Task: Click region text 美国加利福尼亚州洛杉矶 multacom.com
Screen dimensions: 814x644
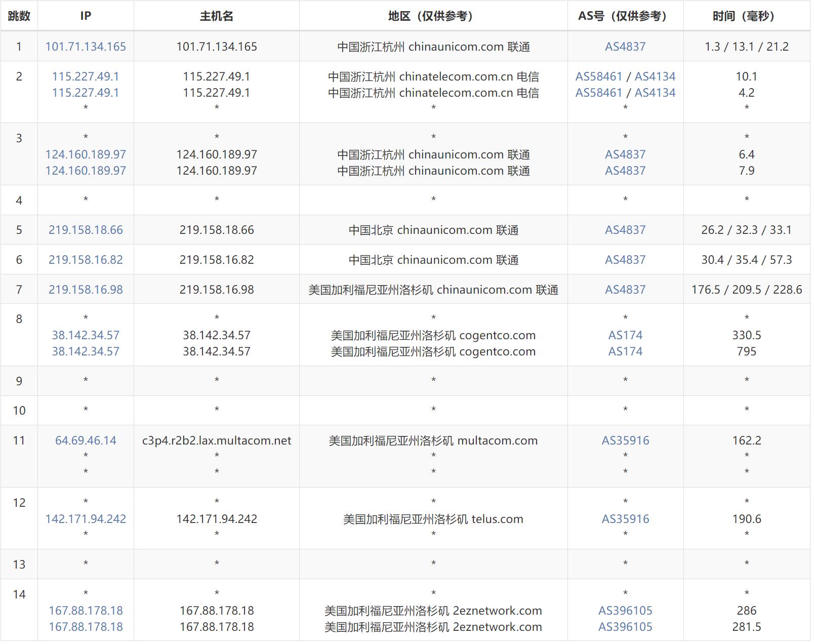Action: coord(433,440)
